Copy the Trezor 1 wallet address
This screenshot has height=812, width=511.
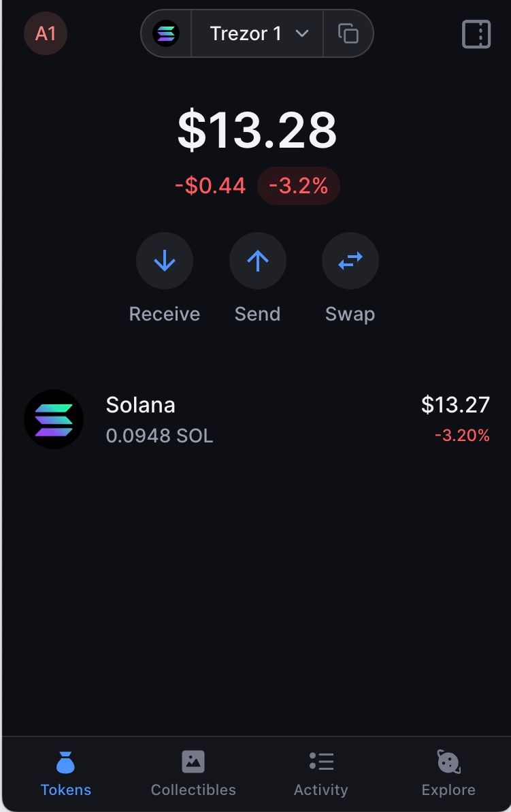(x=348, y=33)
